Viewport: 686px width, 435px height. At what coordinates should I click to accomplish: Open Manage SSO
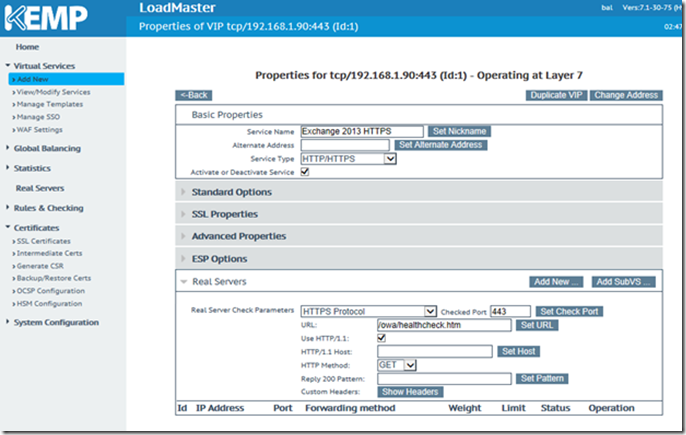[x=38, y=117]
